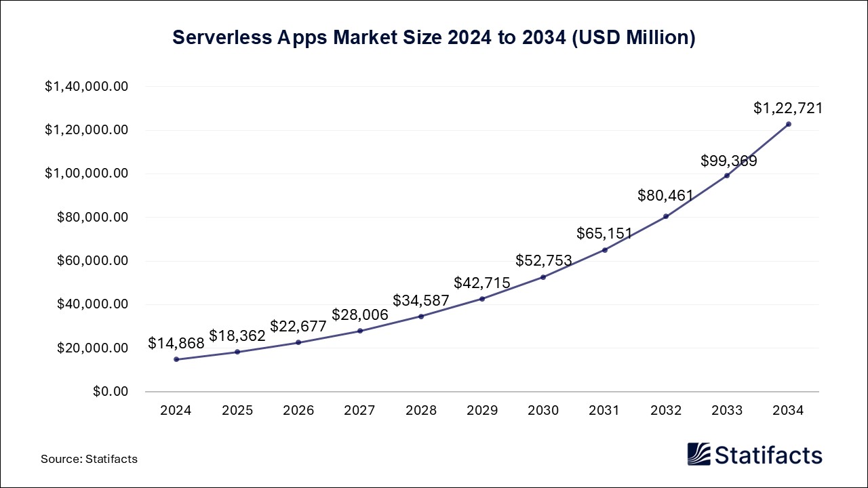Click the 2034 x-axis label
The height and width of the screenshot is (488, 868).
point(788,411)
